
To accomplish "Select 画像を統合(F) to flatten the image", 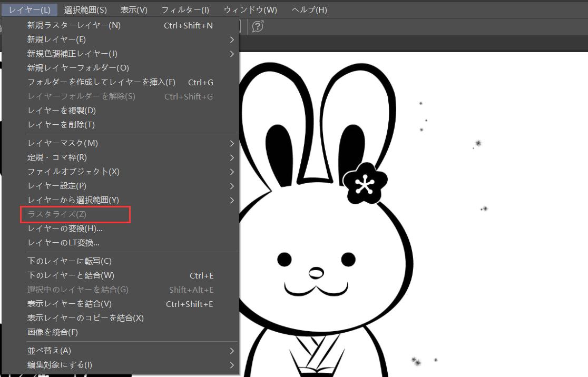I will coord(53,332).
